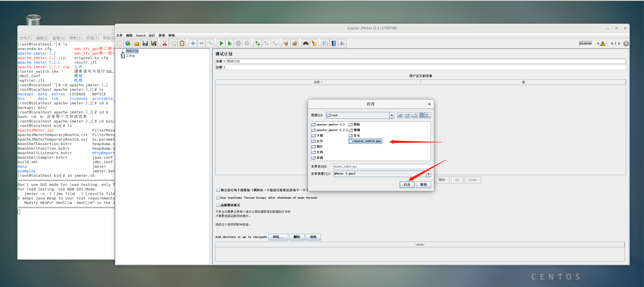The height and width of the screenshot is (287, 644).
Task: Click the Home folder icon in dialog
Action: (x=407, y=115)
